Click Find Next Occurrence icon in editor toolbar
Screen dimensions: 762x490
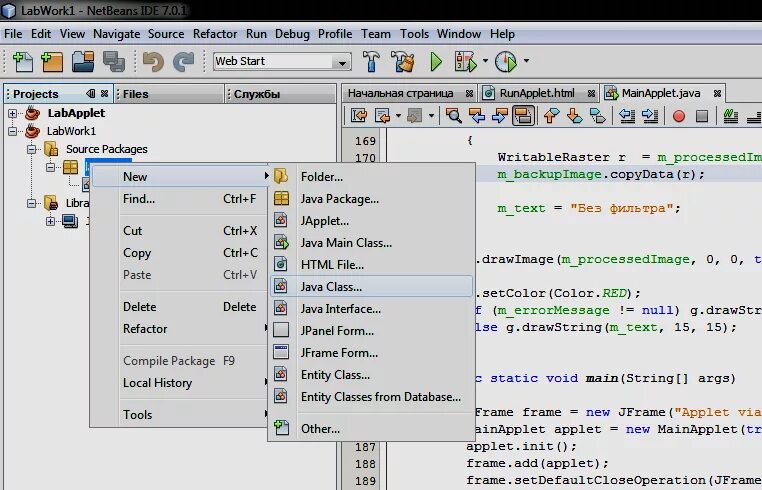click(500, 116)
